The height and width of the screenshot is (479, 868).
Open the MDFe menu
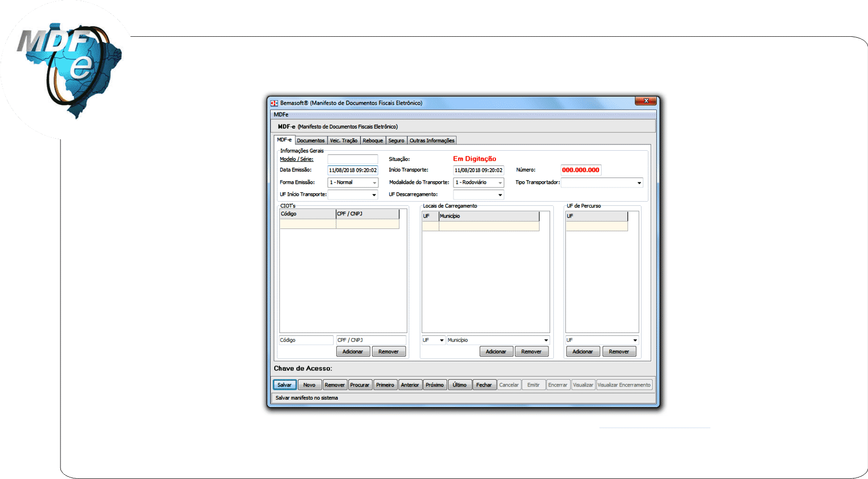(281, 114)
